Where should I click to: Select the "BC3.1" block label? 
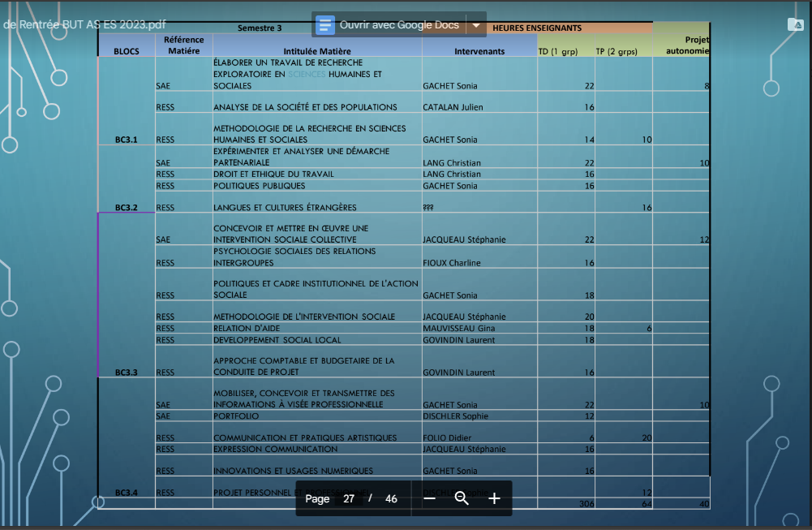(127, 140)
